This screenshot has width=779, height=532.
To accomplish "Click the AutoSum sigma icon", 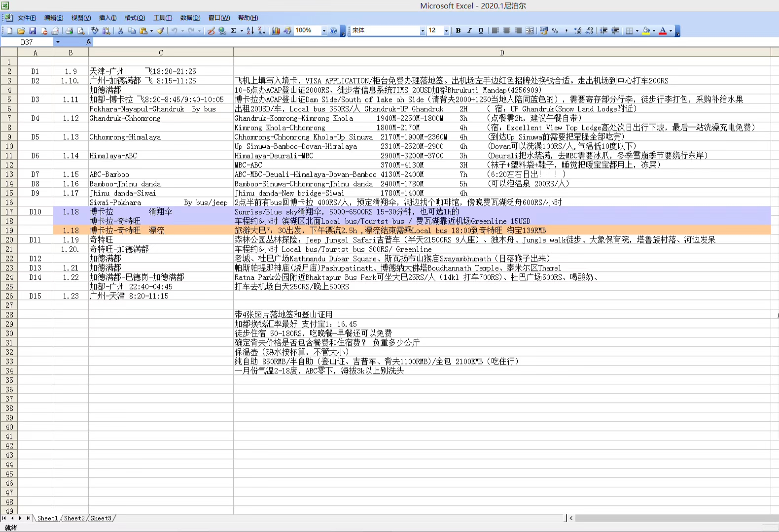I will click(x=234, y=31).
